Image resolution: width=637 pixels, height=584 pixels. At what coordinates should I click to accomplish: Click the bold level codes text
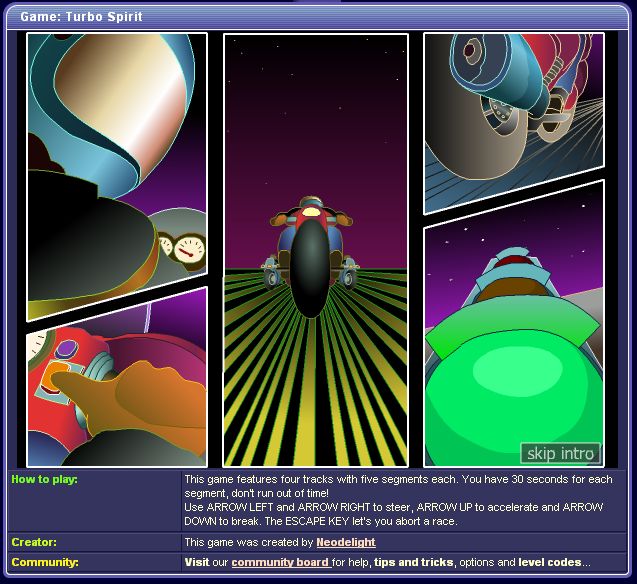(x=550, y=562)
